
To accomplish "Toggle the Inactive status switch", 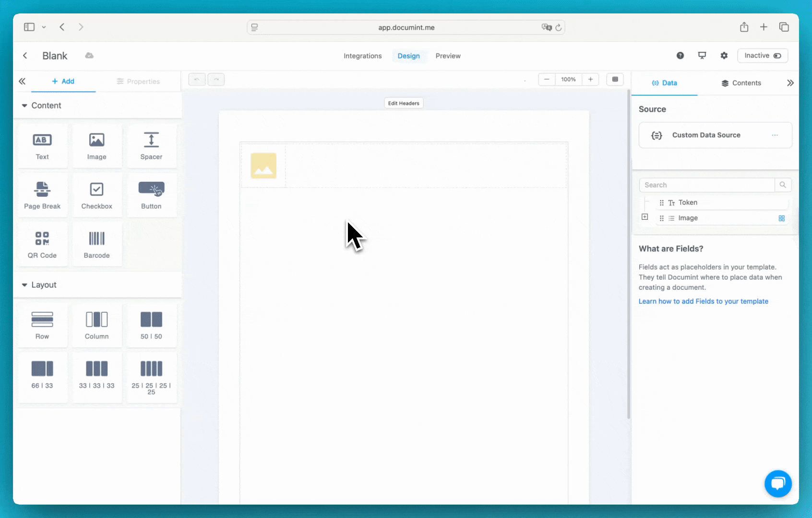I will 777,56.
